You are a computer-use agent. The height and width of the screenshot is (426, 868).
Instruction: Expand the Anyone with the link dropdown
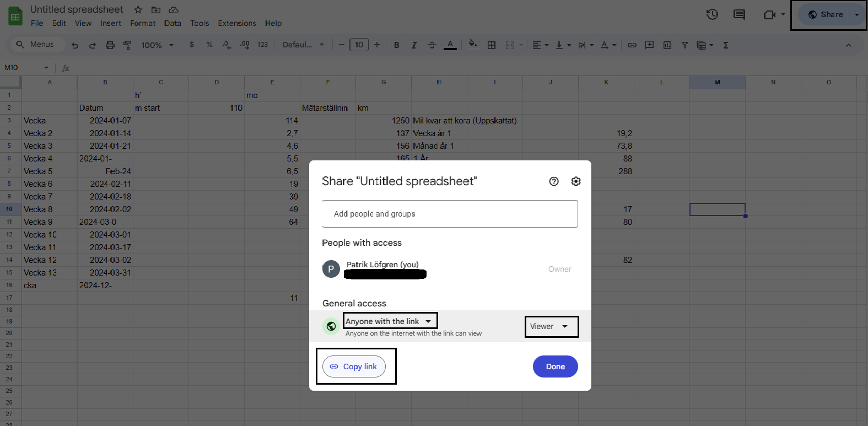[x=389, y=321]
